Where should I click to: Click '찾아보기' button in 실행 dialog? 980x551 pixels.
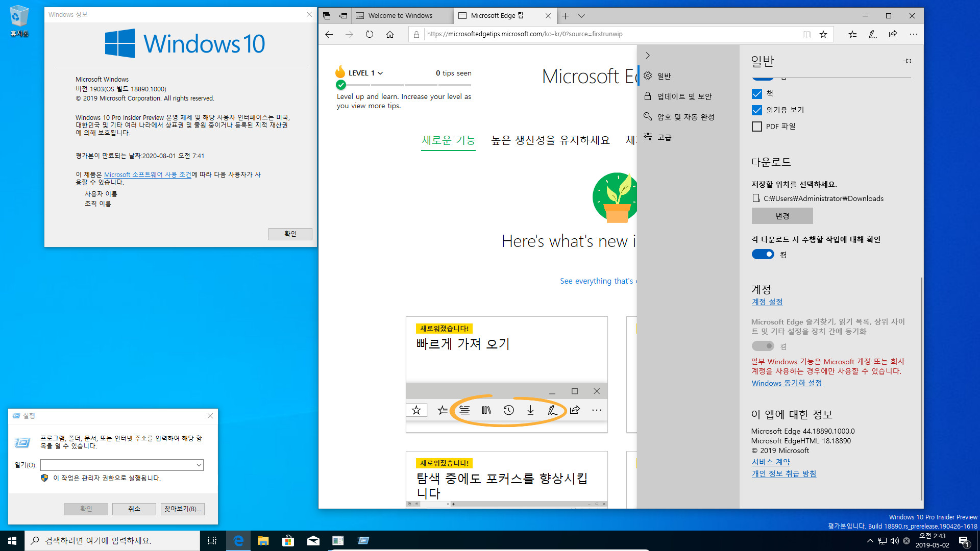click(182, 509)
